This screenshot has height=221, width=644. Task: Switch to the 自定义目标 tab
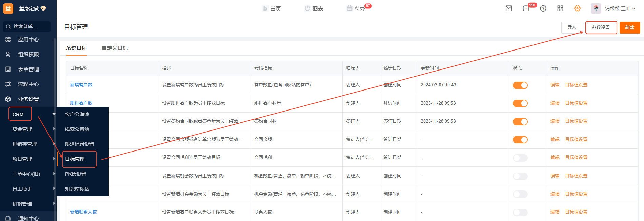[115, 48]
